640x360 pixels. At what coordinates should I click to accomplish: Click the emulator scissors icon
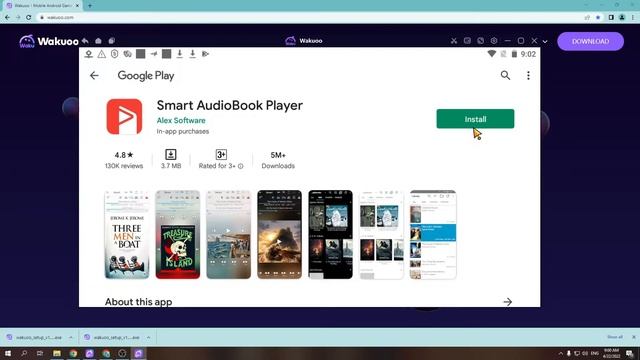tap(453, 41)
